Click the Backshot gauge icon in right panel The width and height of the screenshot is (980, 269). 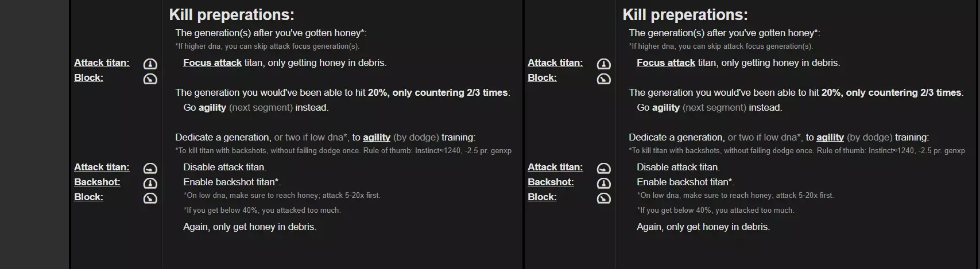[603, 183]
